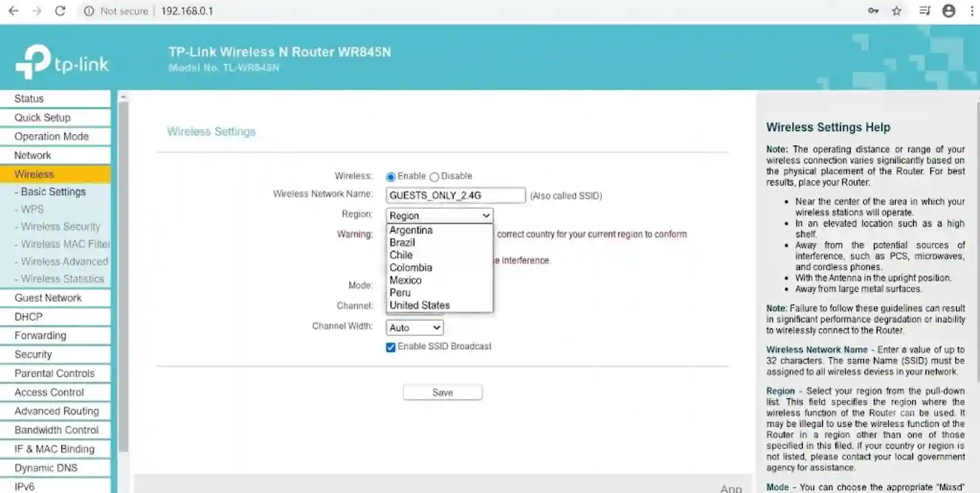Open the Wireless menu
This screenshot has height=493, width=980.
pos(55,174)
